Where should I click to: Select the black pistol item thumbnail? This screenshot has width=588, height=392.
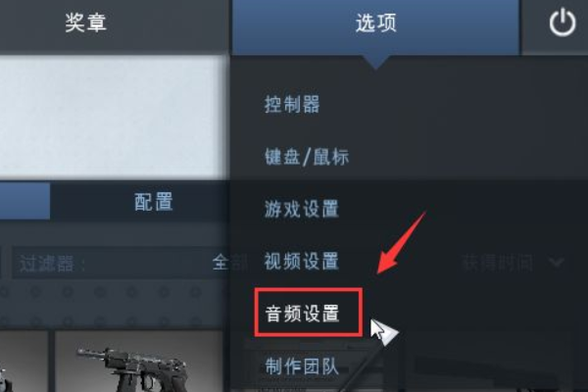coord(139,362)
